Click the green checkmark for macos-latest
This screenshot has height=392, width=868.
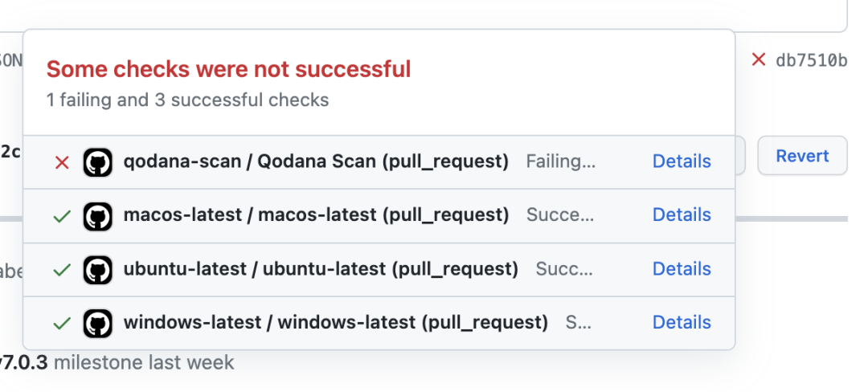[62, 215]
